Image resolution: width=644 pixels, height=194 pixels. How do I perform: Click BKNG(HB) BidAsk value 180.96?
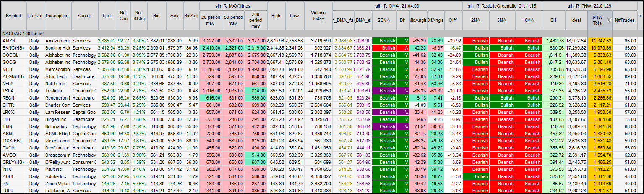tap(191, 48)
